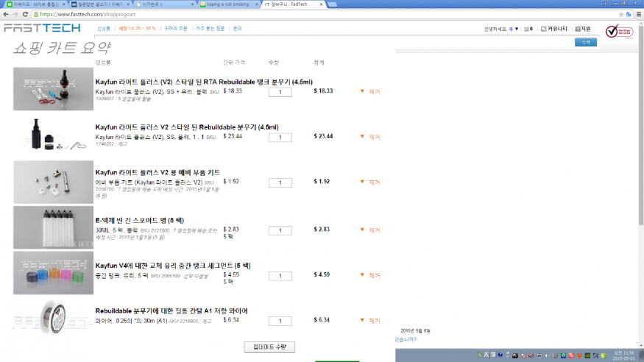Screen dimensions: 644x362
Task: Expand the arrow beside the $18.33 total
Action: pos(362,91)
